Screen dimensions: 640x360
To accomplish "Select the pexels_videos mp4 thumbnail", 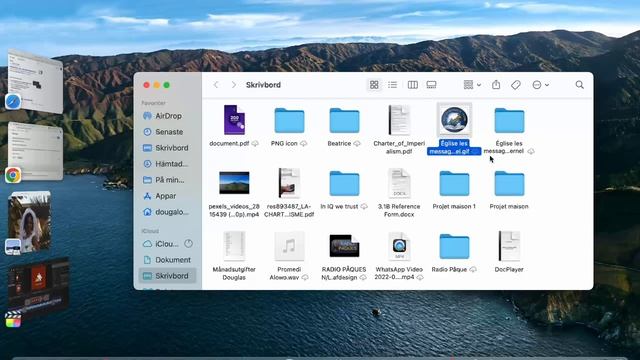I will [234, 183].
